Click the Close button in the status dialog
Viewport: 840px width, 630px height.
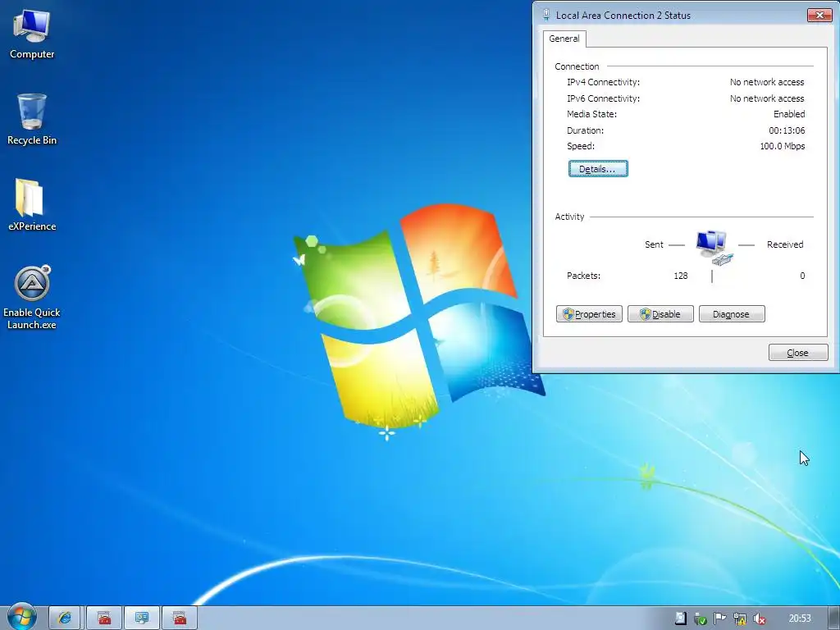[x=798, y=353]
